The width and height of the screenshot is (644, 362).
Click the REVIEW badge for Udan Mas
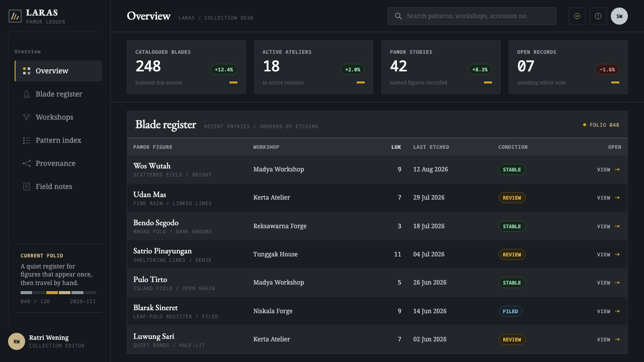coord(512,198)
